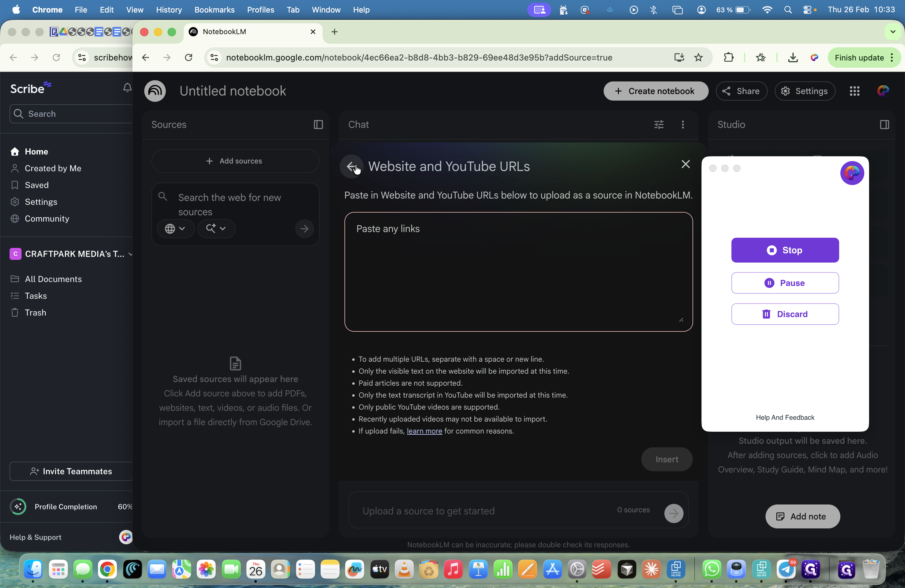The width and height of the screenshot is (905, 588).
Task: Open the Bookmarks menu in the menu bar
Action: click(x=214, y=10)
